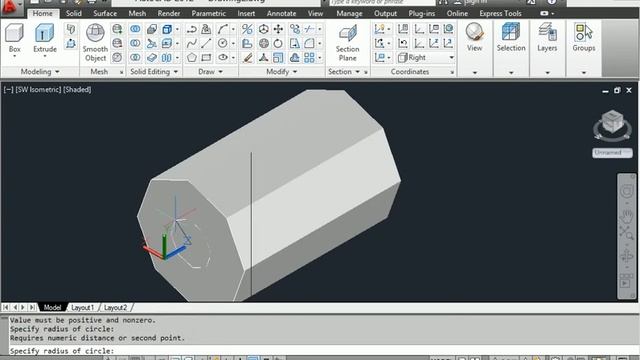Expand the Groups panel flyout
This screenshot has width=640, height=360.
pos(584,73)
